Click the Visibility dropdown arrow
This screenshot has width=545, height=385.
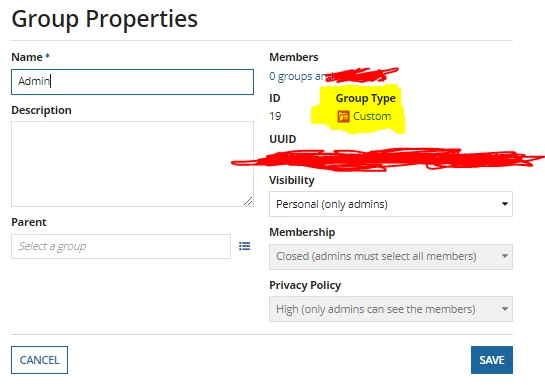[x=505, y=204]
